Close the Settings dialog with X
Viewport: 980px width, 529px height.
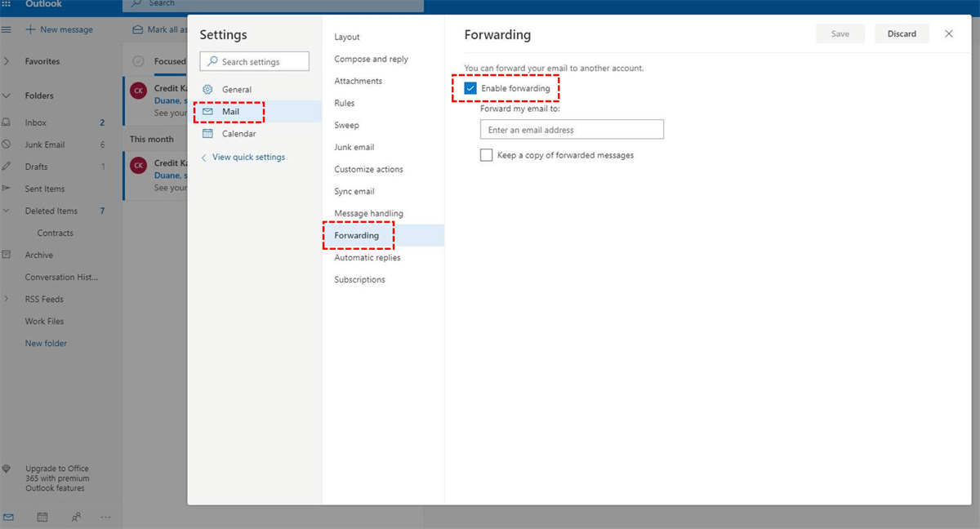[x=948, y=34]
